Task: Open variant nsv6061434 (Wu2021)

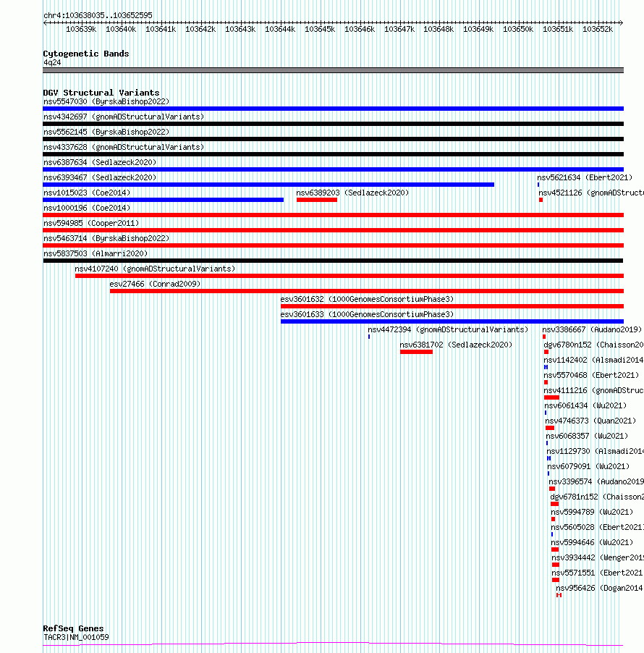Action: [x=585, y=405]
